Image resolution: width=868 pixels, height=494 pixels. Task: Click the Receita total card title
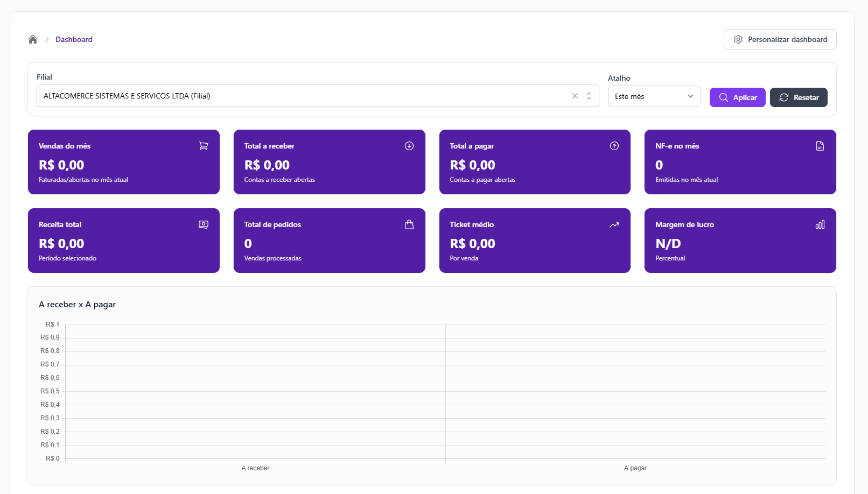(x=60, y=224)
